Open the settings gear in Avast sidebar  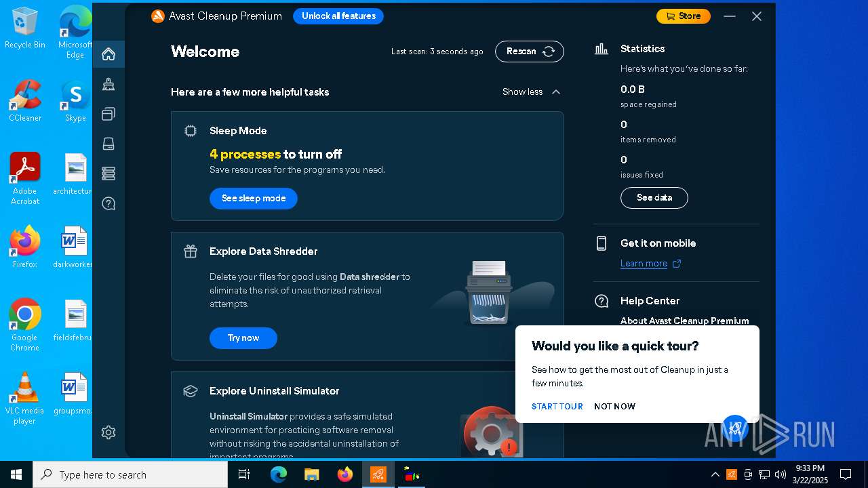[108, 432]
